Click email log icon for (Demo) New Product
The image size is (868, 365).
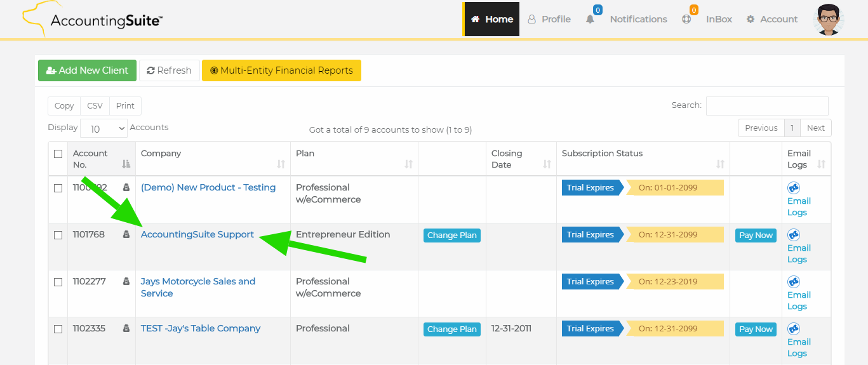(x=794, y=188)
